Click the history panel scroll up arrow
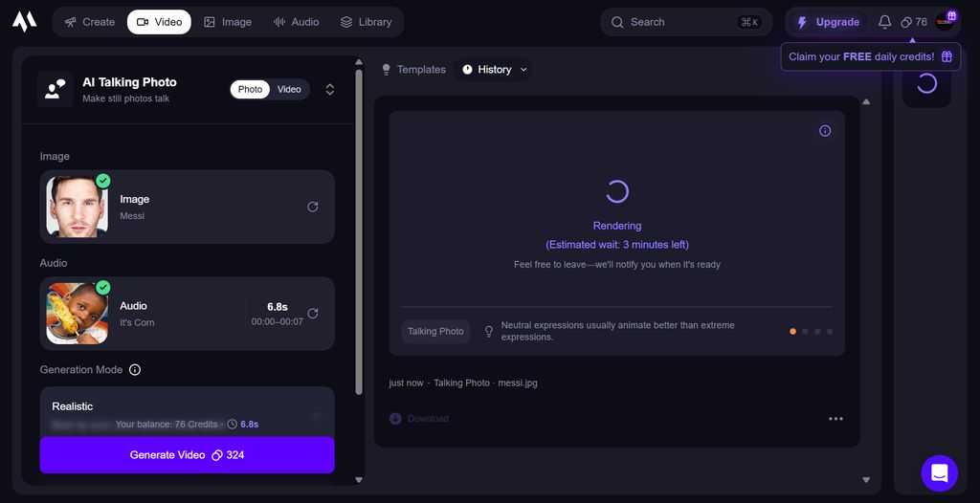The height and width of the screenshot is (503, 980). pyautogui.click(x=866, y=102)
